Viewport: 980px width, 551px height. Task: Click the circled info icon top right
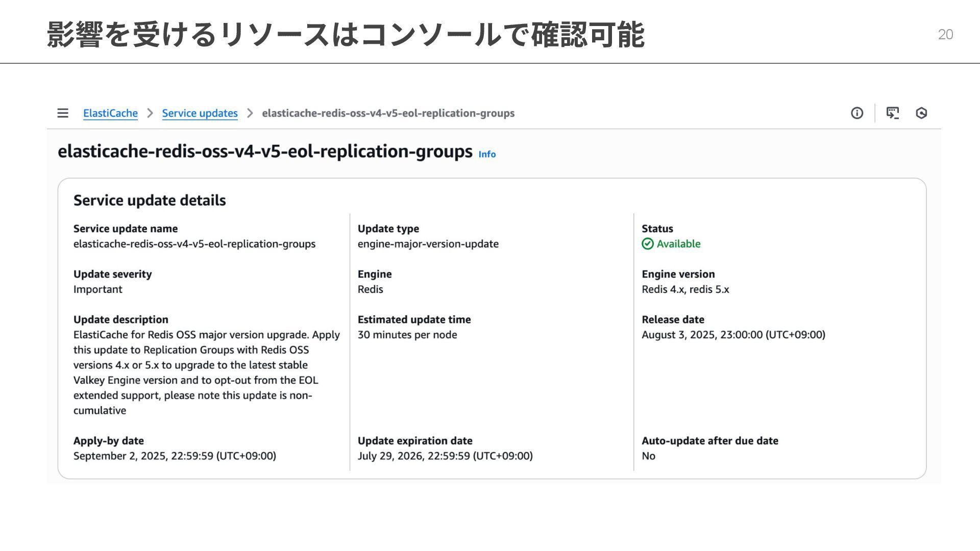857,113
